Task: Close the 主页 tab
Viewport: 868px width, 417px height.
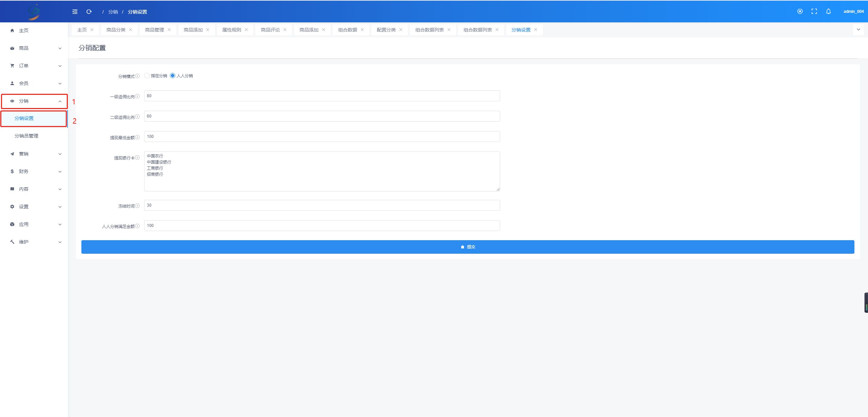Action: 92,30
